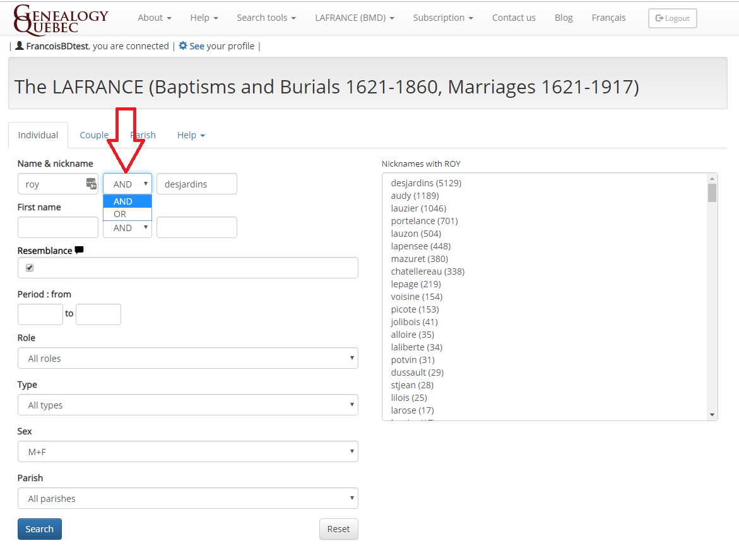Select nickname desjardins (5129)
Image resolution: width=739 pixels, height=560 pixels.
tap(426, 183)
